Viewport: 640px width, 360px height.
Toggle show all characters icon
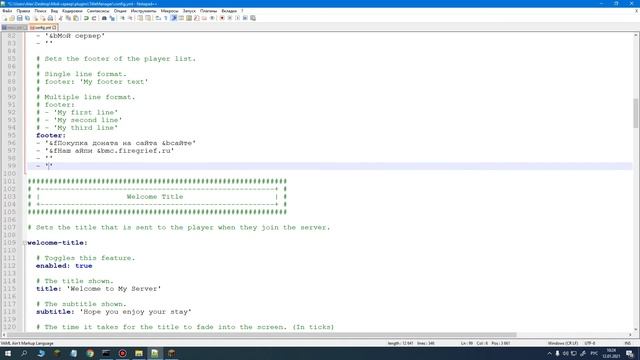166,18
